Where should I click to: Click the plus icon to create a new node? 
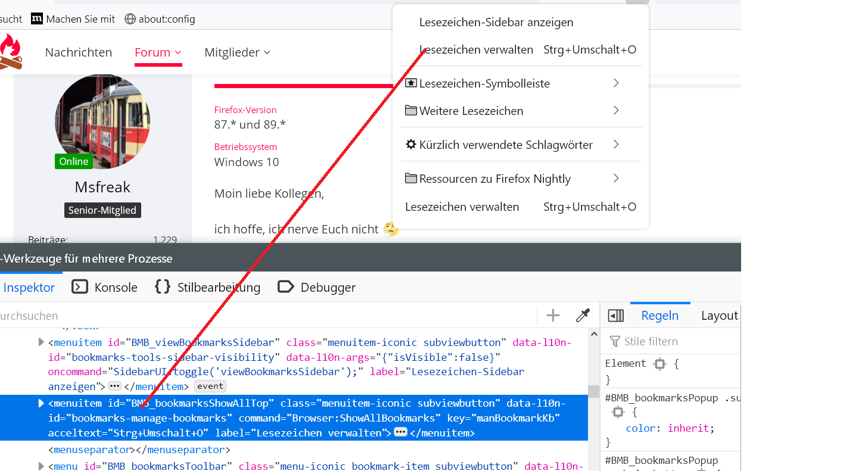pos(553,316)
